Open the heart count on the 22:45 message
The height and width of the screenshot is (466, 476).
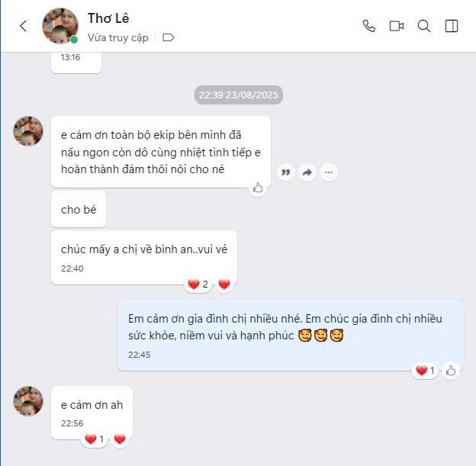coord(425,371)
